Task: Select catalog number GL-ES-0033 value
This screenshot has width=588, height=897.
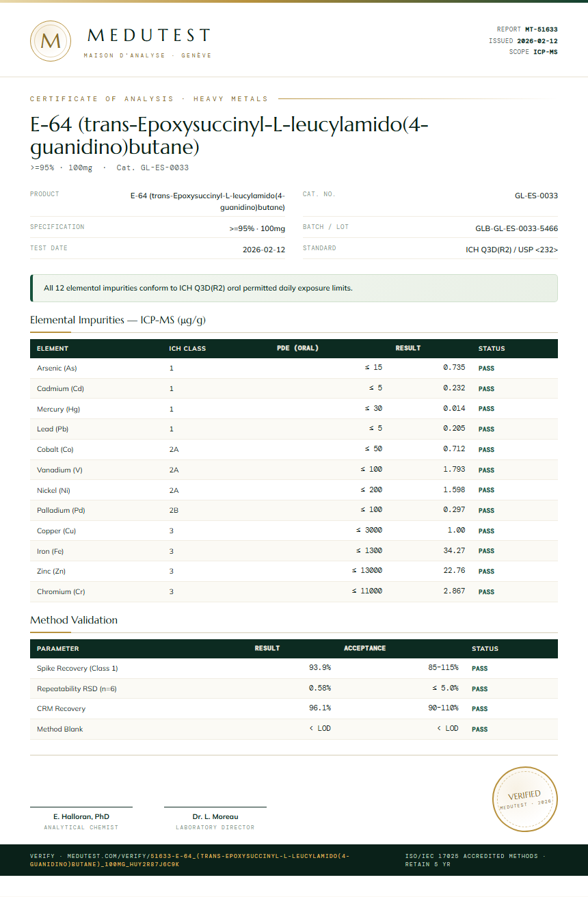Action: pos(536,196)
